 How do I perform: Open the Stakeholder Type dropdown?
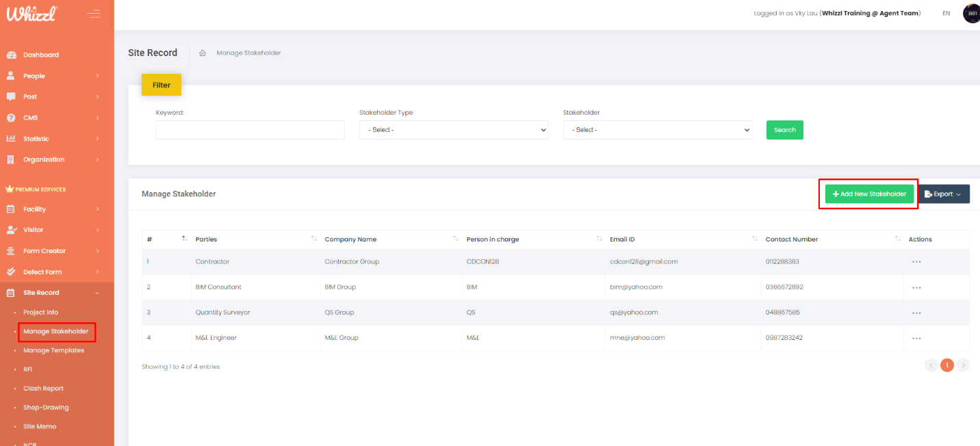tap(453, 130)
